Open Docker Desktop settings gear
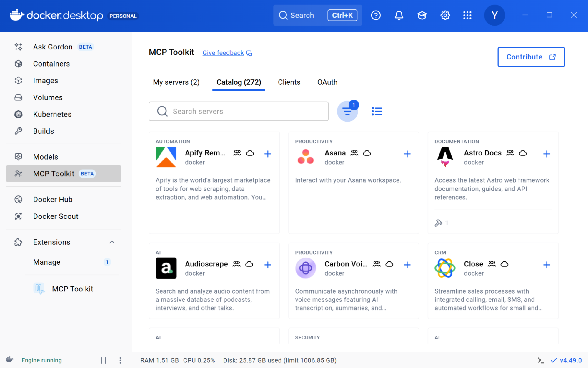This screenshot has height=368, width=588. [x=445, y=15]
